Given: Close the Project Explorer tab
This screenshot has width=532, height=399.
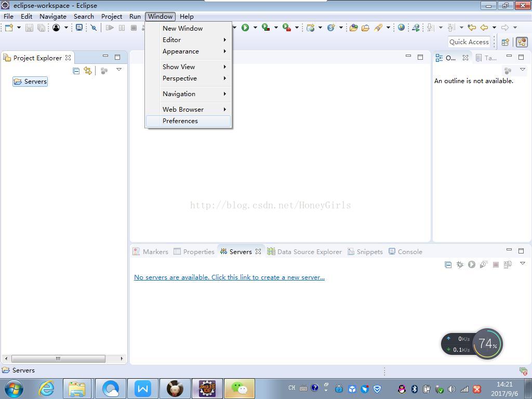Looking at the screenshot, I should [68, 58].
